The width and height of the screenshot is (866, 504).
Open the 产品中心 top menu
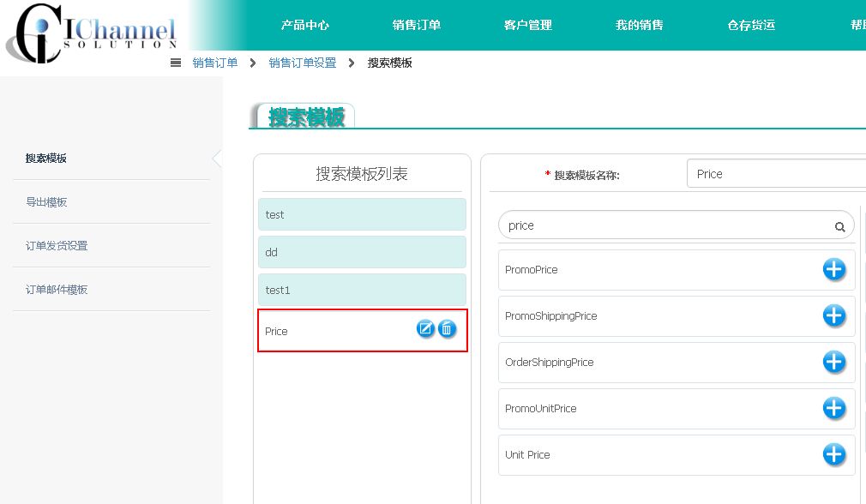(x=305, y=25)
